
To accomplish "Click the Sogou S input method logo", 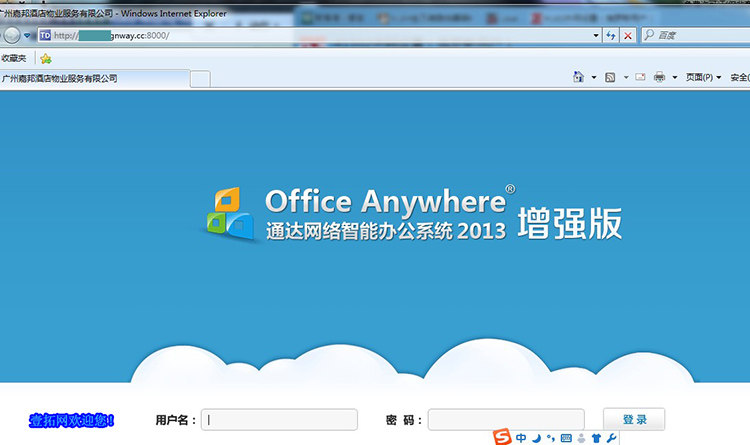I will (x=502, y=437).
